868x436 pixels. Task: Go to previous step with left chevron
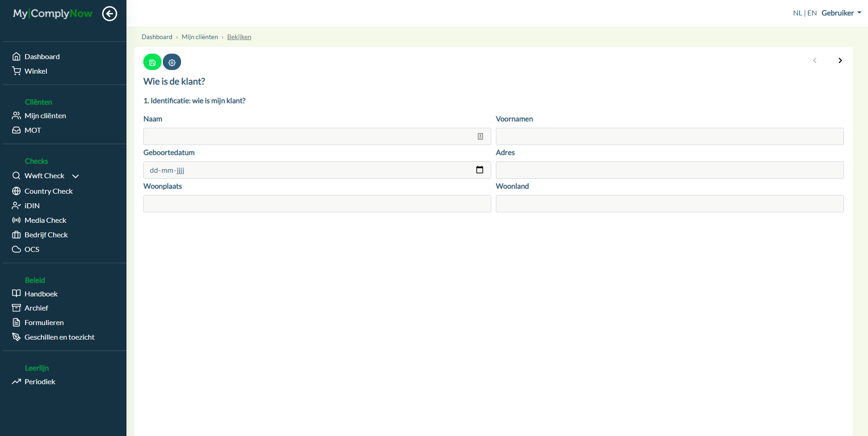(x=815, y=60)
